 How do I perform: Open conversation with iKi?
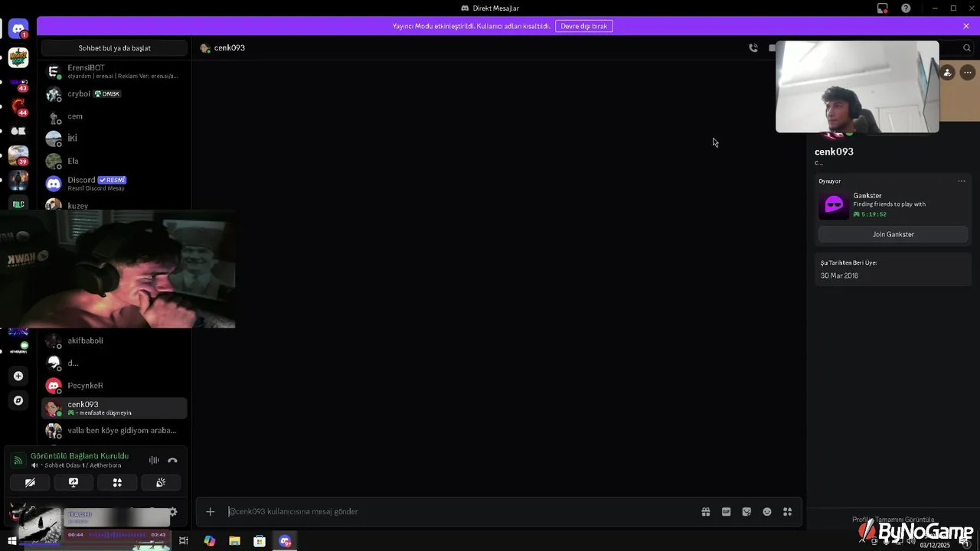[x=114, y=139]
